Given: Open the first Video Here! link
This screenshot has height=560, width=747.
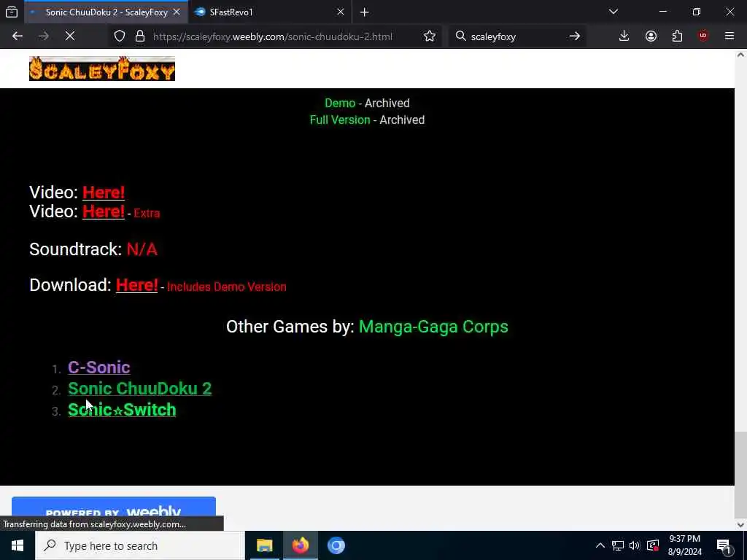Looking at the screenshot, I should point(104,192).
